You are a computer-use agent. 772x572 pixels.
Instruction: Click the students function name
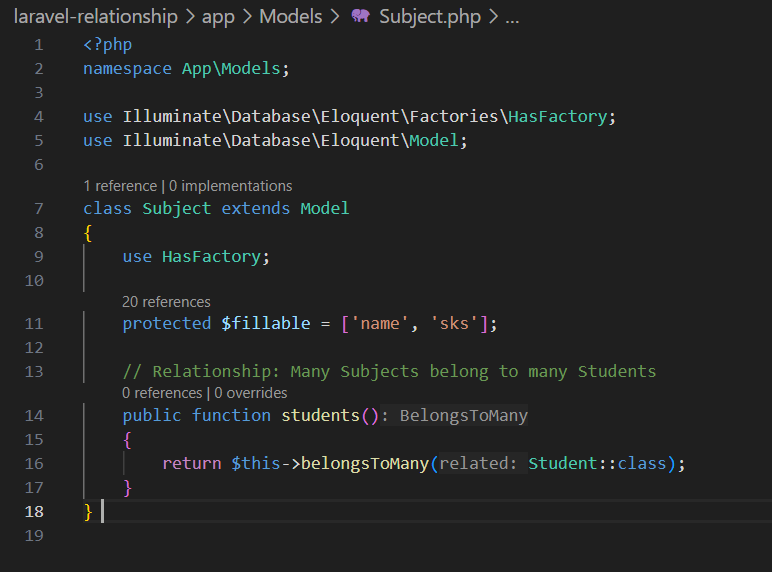320,415
